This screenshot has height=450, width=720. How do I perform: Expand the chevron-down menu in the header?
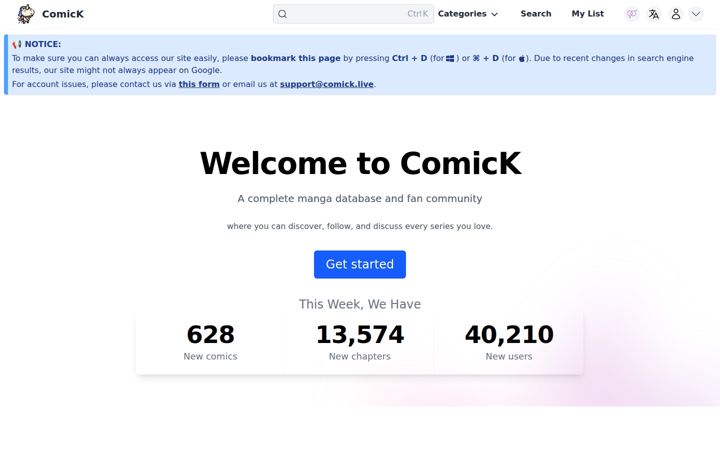point(696,14)
